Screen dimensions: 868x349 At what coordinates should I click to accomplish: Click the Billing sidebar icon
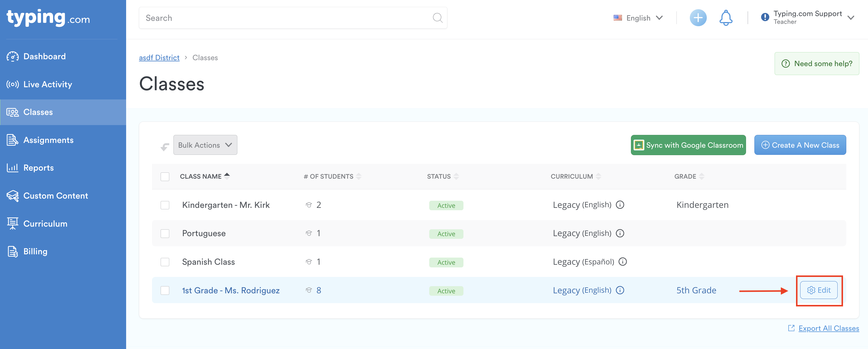click(x=12, y=252)
